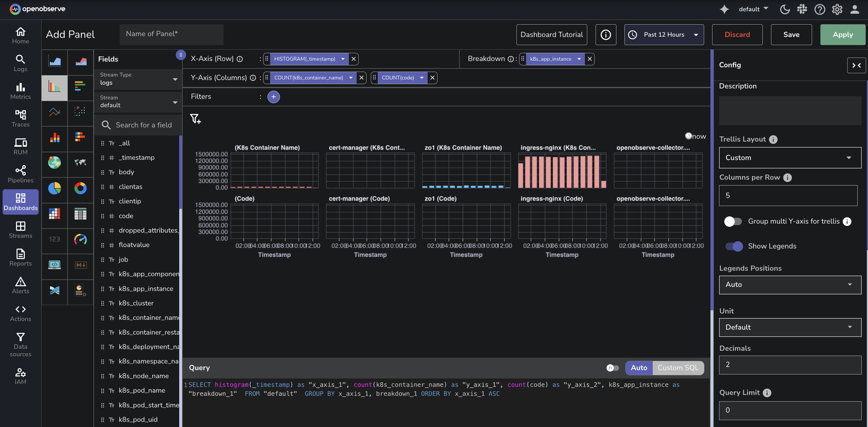Click the Discard button
This screenshot has height=427, width=868.
[x=737, y=34]
